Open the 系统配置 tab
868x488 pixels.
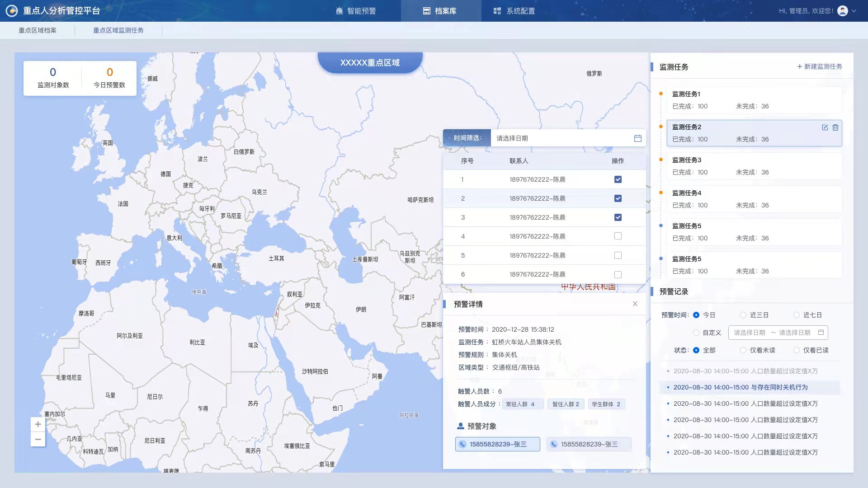tap(514, 11)
